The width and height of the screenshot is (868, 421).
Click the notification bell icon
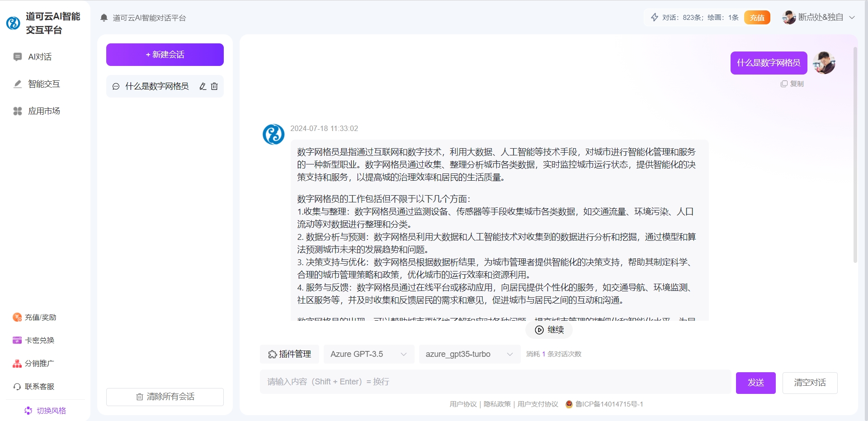104,18
